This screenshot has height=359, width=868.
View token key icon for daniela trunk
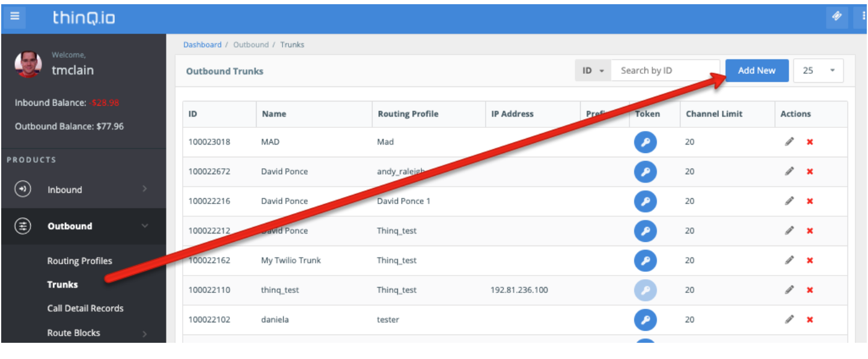point(645,319)
